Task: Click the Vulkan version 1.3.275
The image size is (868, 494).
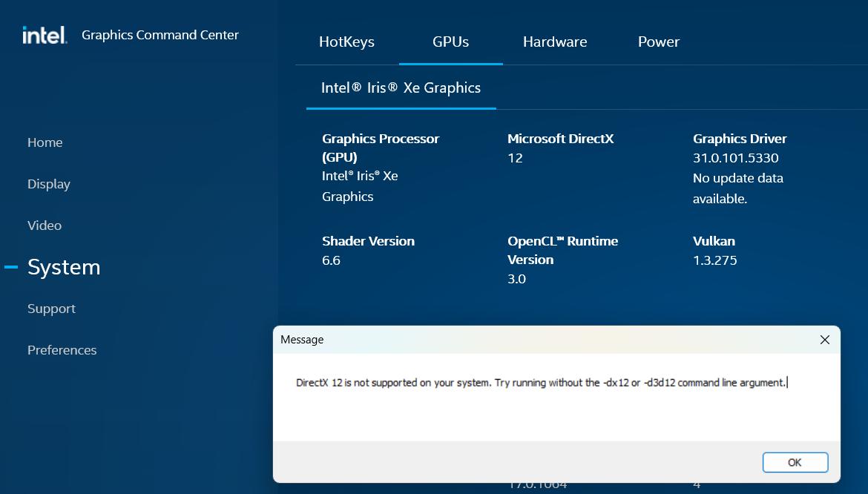Action: coord(714,260)
